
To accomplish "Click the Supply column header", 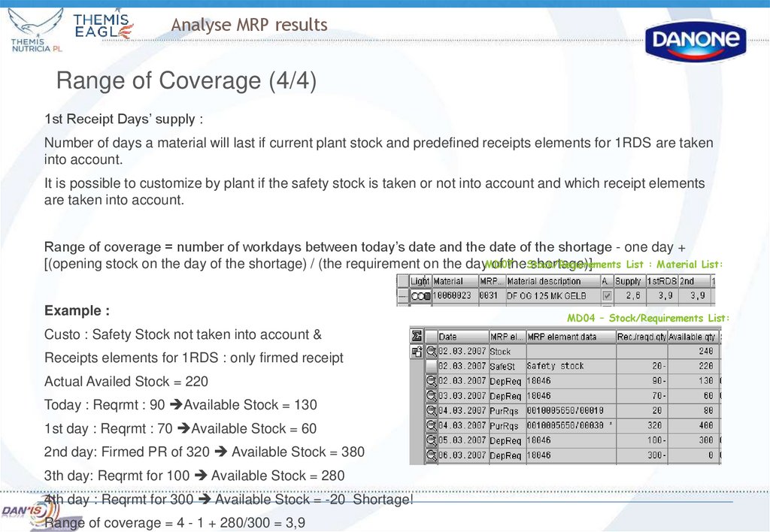I will coord(629,280).
